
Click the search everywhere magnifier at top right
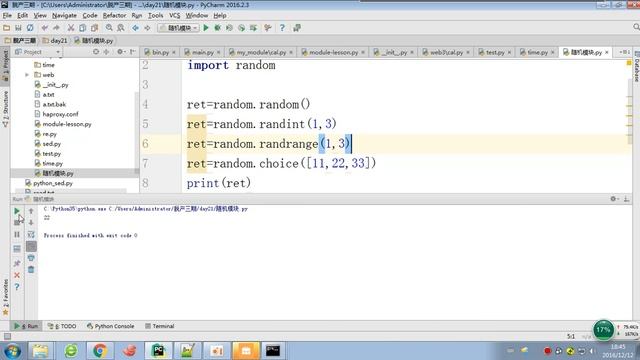coord(636,27)
